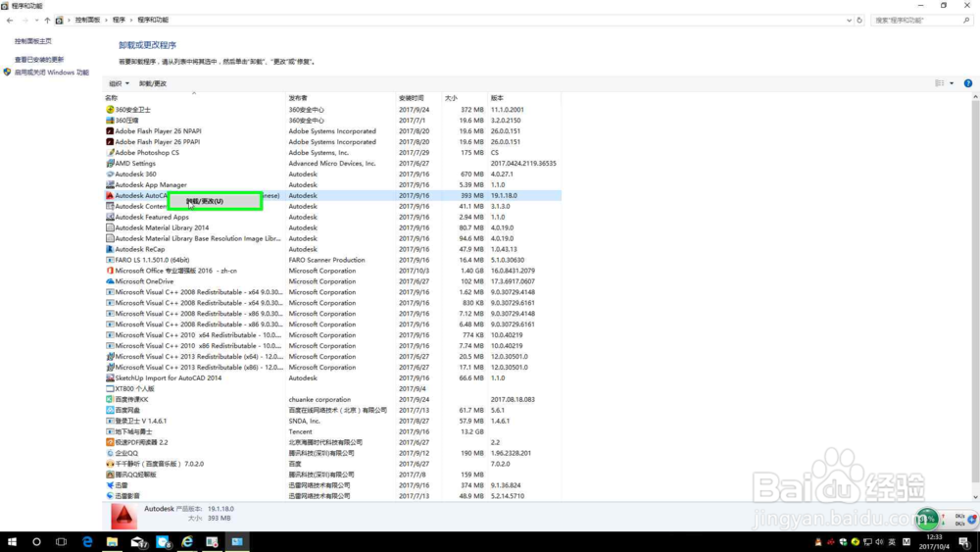980x552 pixels.
Task: Go back with the back arrow
Action: point(10,20)
